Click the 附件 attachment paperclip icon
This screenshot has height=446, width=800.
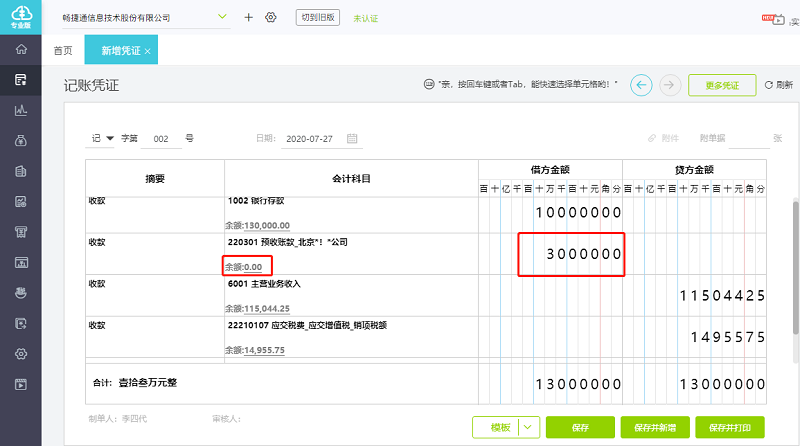coord(652,138)
